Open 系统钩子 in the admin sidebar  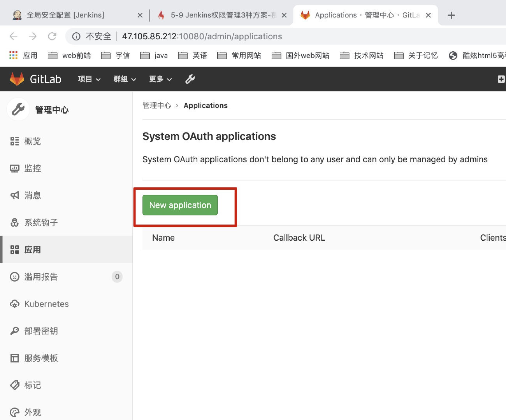(66, 222)
